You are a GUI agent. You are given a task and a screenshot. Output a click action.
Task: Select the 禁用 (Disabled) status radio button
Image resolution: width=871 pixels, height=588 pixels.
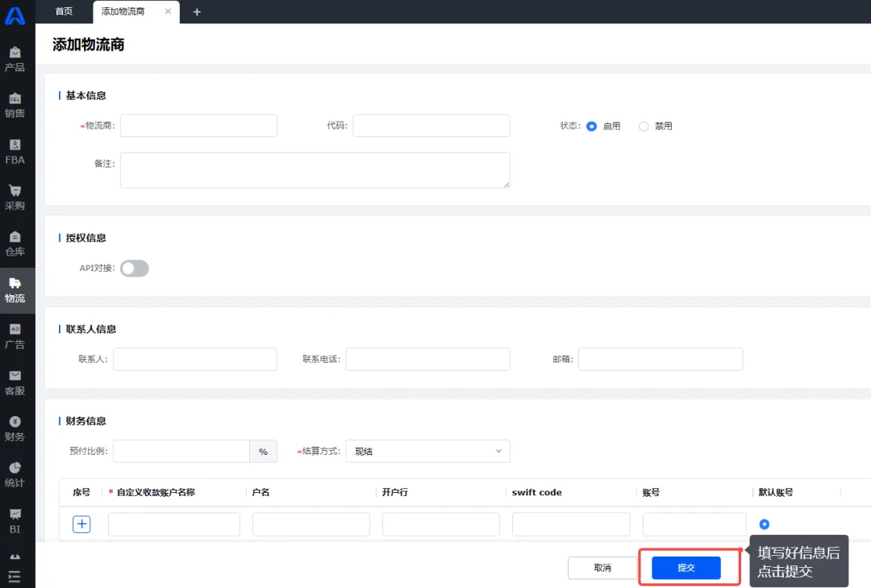pos(644,127)
